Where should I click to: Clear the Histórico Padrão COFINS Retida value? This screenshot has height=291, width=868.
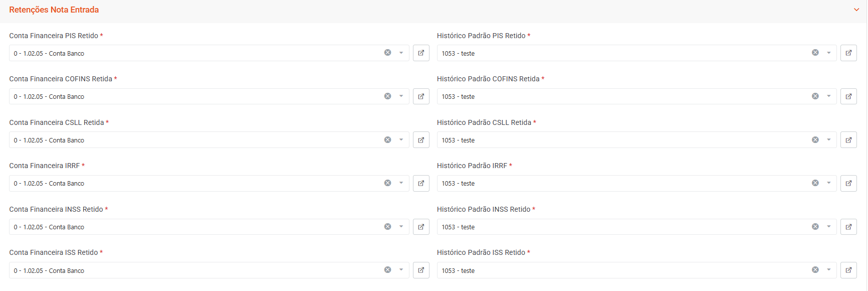815,96
